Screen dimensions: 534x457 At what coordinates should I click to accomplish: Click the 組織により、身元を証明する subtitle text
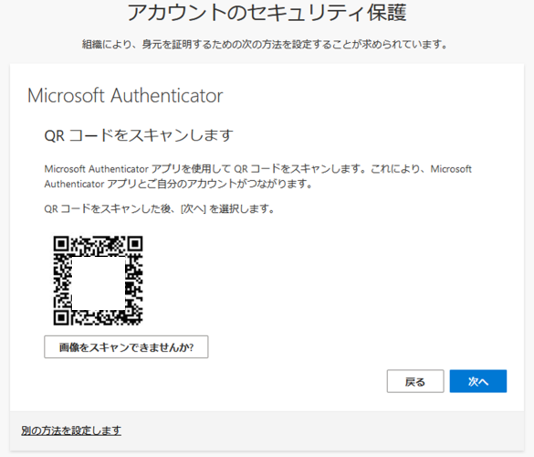tap(265, 44)
